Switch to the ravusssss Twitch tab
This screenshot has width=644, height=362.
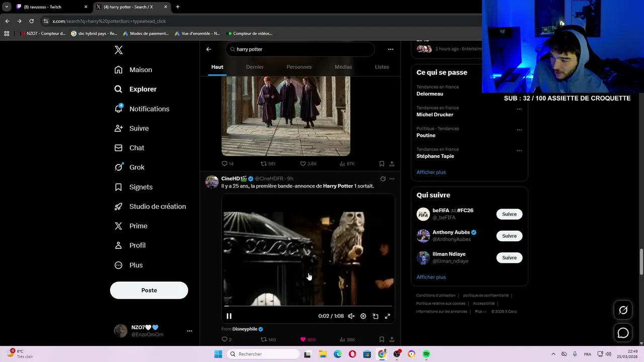51,7
